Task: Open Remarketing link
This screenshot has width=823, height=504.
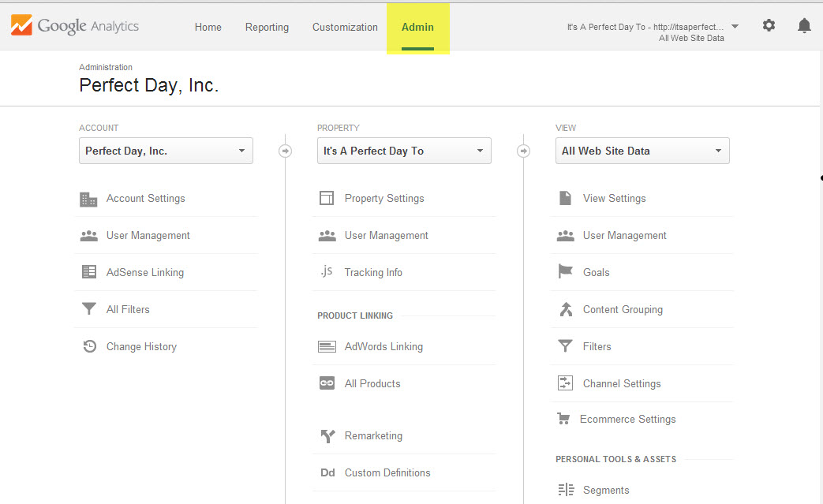Action: click(x=373, y=436)
